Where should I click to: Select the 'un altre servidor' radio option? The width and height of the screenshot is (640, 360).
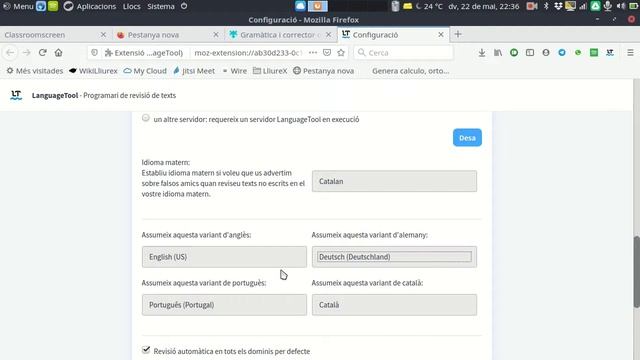pos(146,118)
